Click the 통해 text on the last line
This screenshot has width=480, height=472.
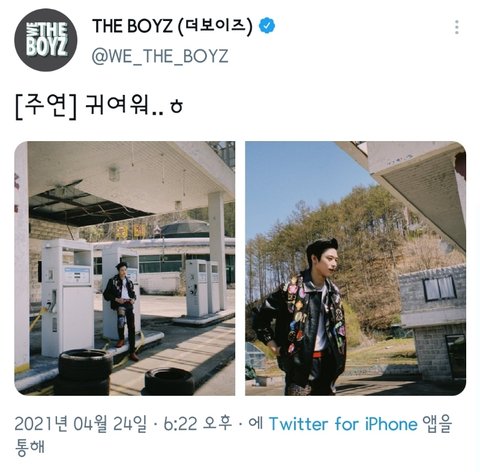click(x=29, y=447)
